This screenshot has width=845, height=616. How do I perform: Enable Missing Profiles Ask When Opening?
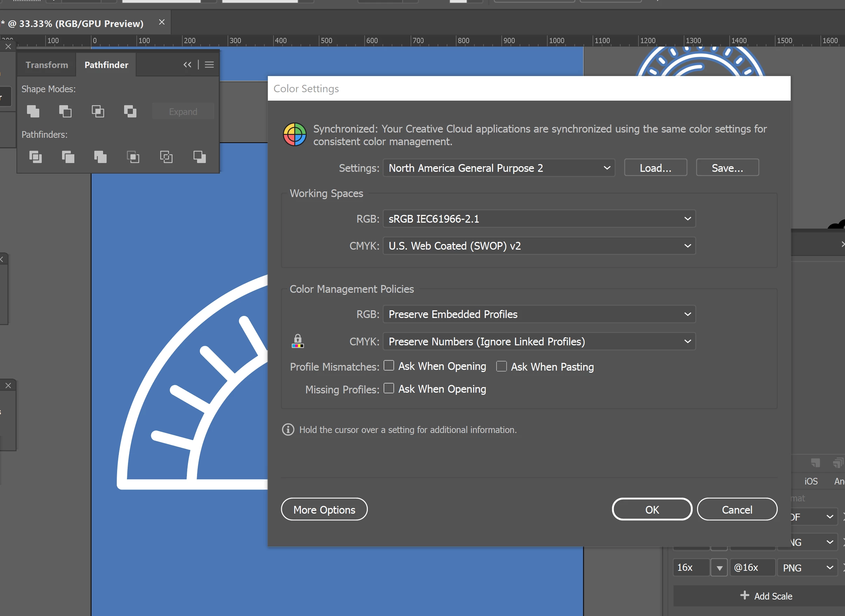coord(388,388)
